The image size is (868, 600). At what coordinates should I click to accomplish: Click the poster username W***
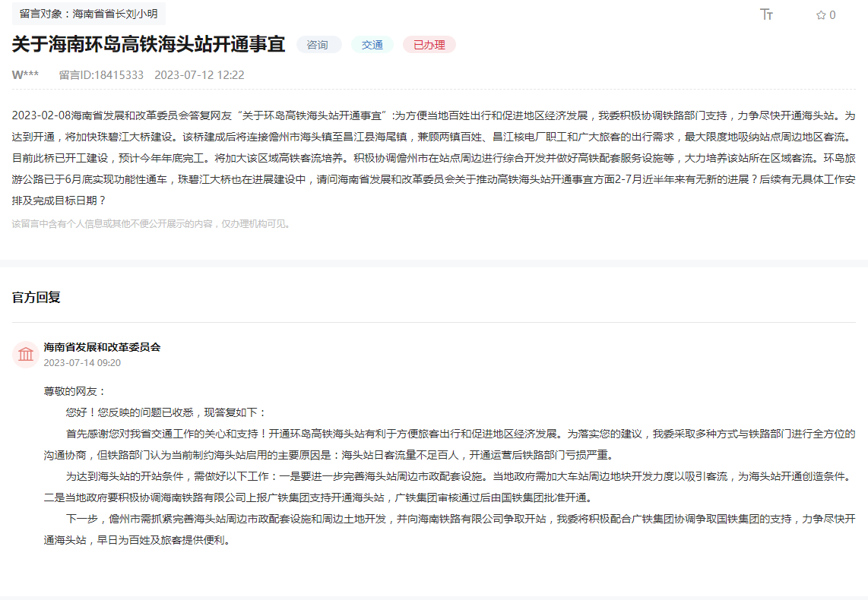(x=25, y=74)
